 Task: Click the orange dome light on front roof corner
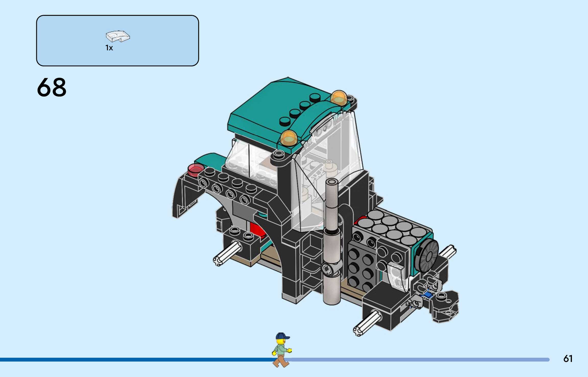tap(289, 138)
